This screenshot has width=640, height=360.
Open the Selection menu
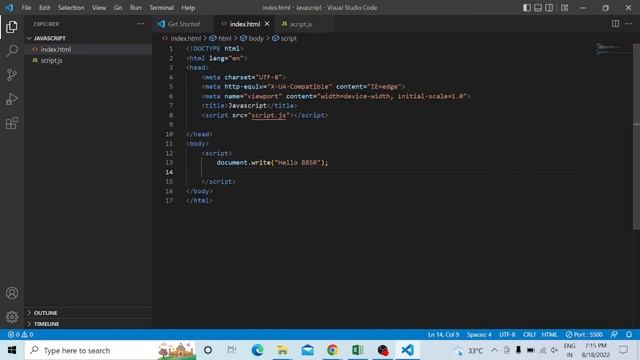[x=71, y=8]
